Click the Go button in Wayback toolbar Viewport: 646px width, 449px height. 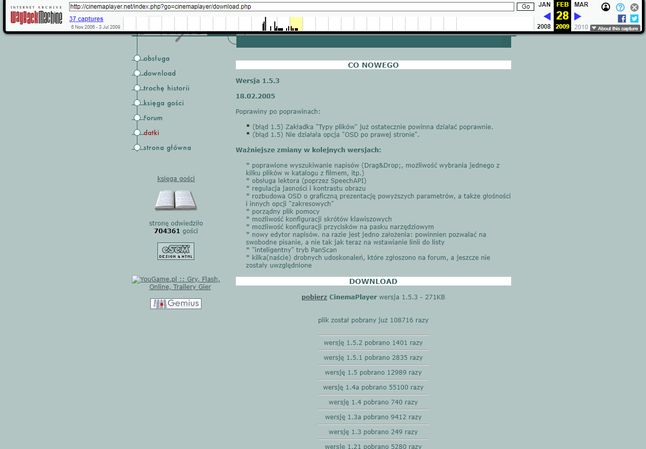click(x=525, y=7)
